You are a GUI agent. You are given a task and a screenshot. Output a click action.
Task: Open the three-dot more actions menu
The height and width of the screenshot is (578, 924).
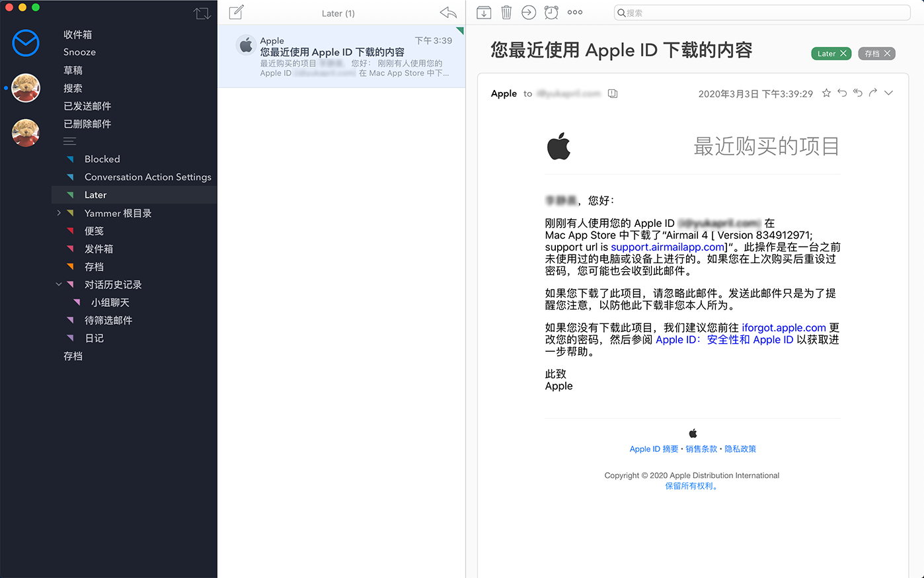[x=575, y=13]
